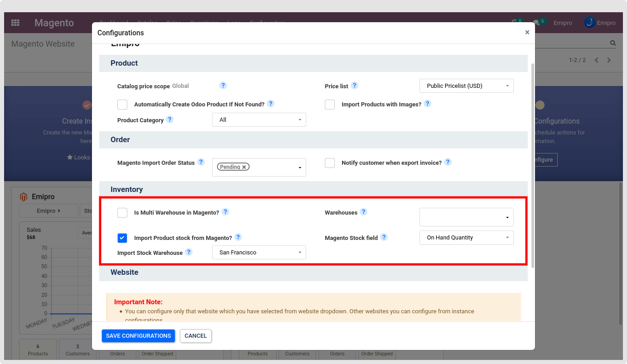Image resolution: width=627 pixels, height=364 pixels.
Task: Open the Emipro company menu in navbar
Action: point(563,23)
